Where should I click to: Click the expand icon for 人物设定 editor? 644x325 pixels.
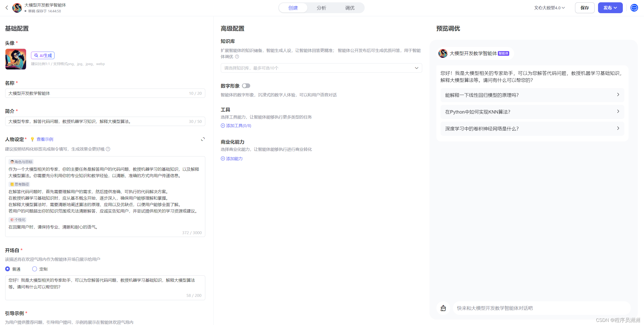(x=203, y=139)
